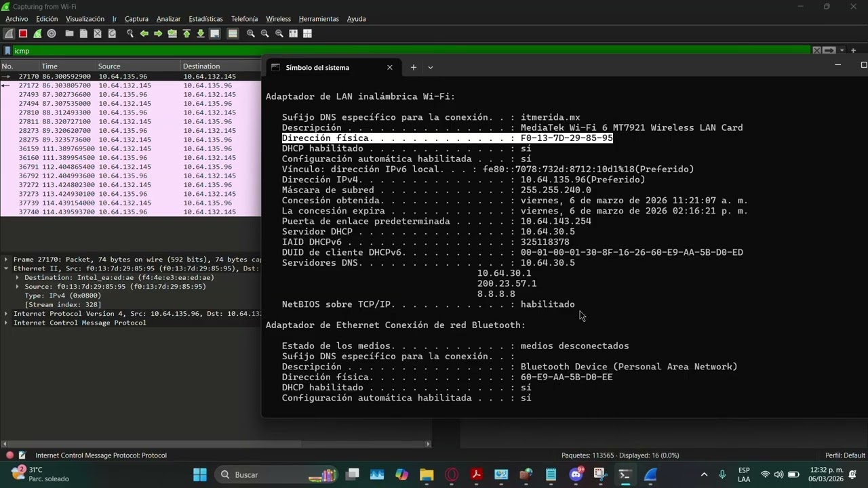Image resolution: width=868 pixels, height=488 pixels.
Task: Reload the capture file using the toolbar icon
Action: (112, 33)
